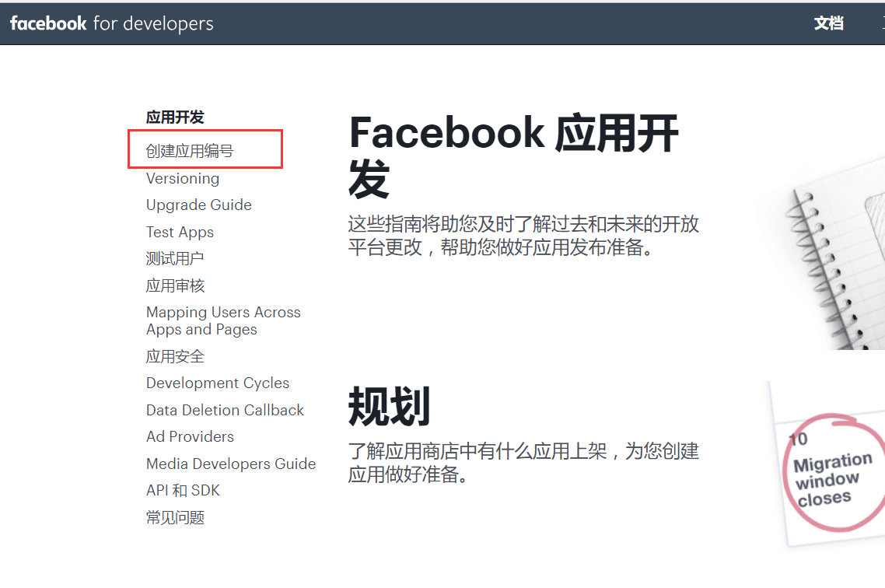Select Data Deletion Callback link
The width and height of the screenshot is (885, 588).
coord(225,410)
